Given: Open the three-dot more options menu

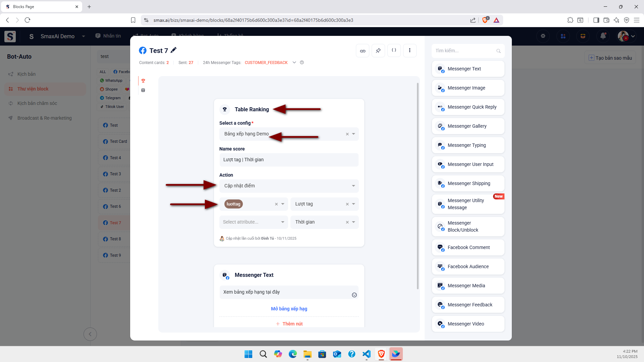Looking at the screenshot, I should (x=410, y=51).
